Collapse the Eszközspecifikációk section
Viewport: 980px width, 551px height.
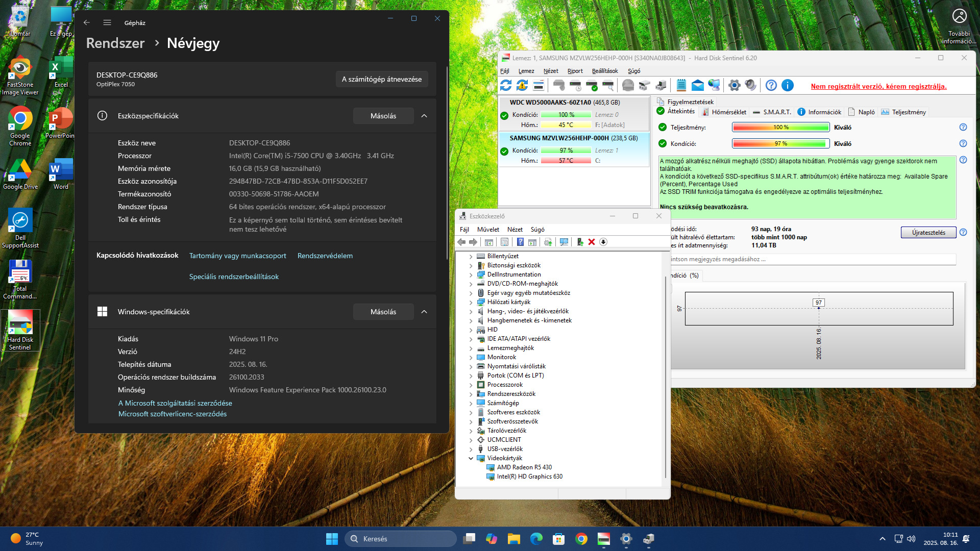424,116
